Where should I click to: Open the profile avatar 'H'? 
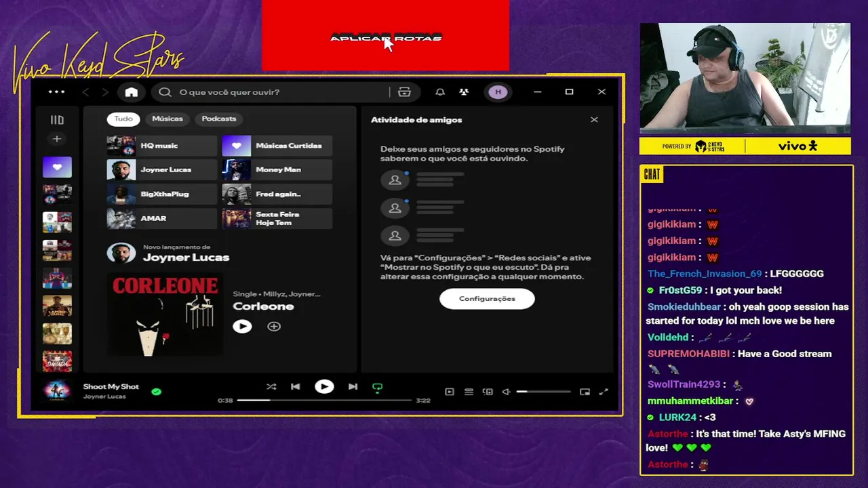click(x=498, y=92)
